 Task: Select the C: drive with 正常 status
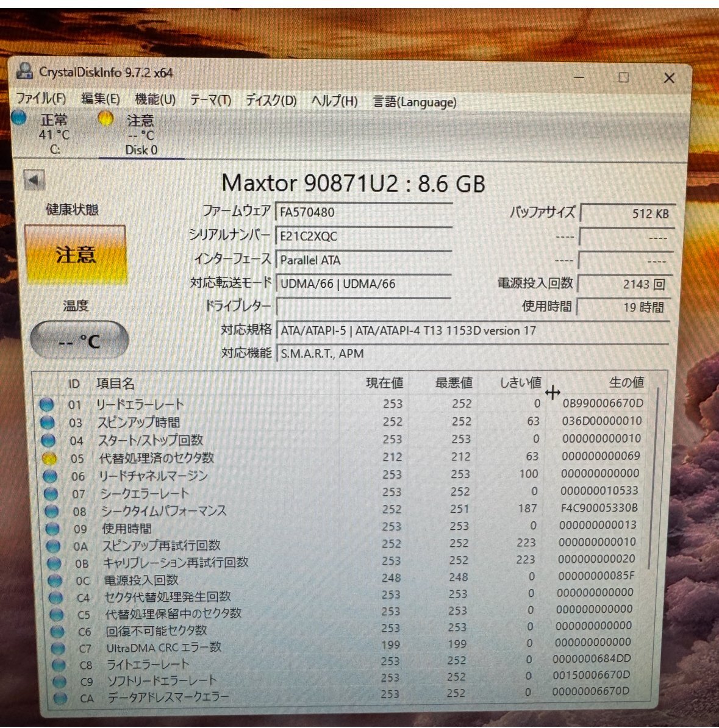[x=54, y=134]
